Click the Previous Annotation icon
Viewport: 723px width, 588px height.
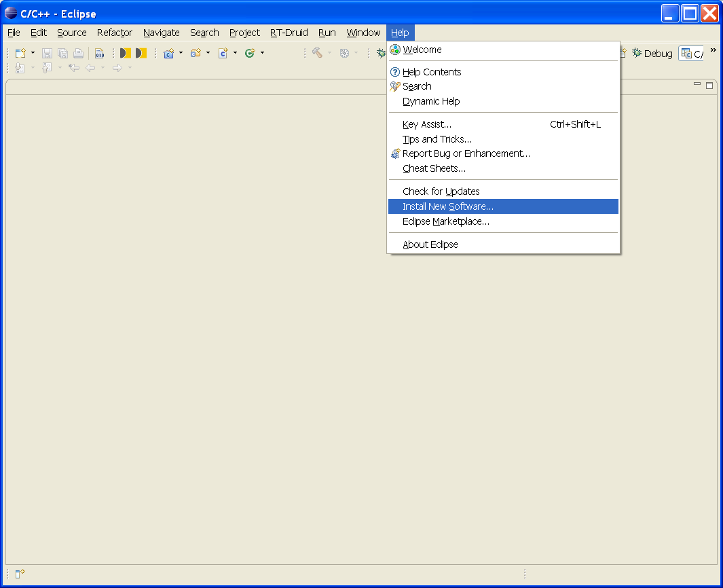tap(47, 69)
